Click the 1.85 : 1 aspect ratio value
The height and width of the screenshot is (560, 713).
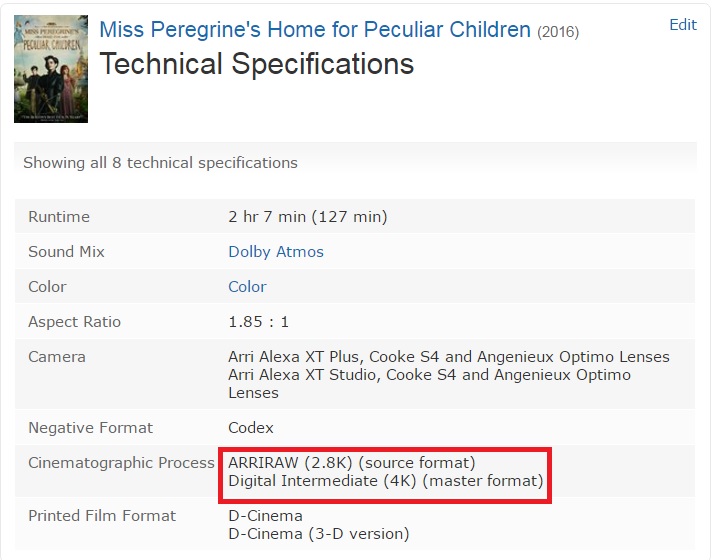click(x=258, y=322)
